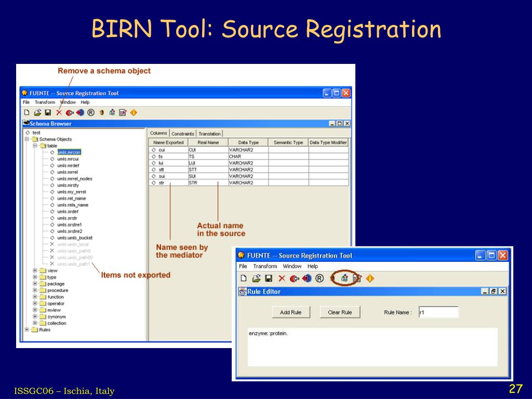Click the Open folder icon in Rule Editor window
The width and height of the screenshot is (532, 399).
click(x=256, y=278)
